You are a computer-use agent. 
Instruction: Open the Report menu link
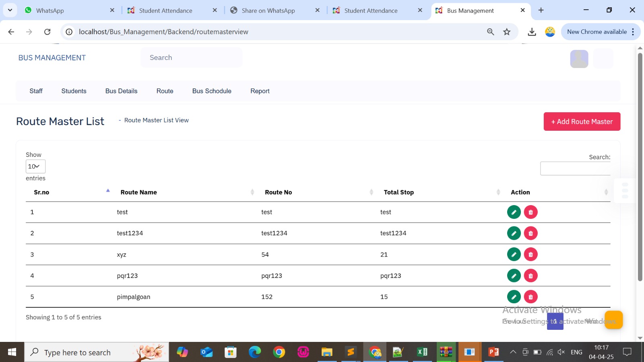pos(260,91)
